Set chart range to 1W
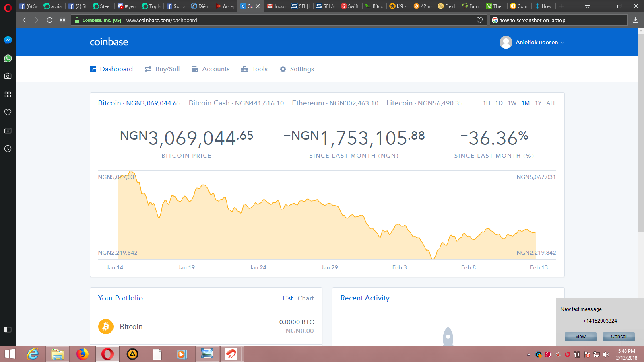 click(512, 103)
